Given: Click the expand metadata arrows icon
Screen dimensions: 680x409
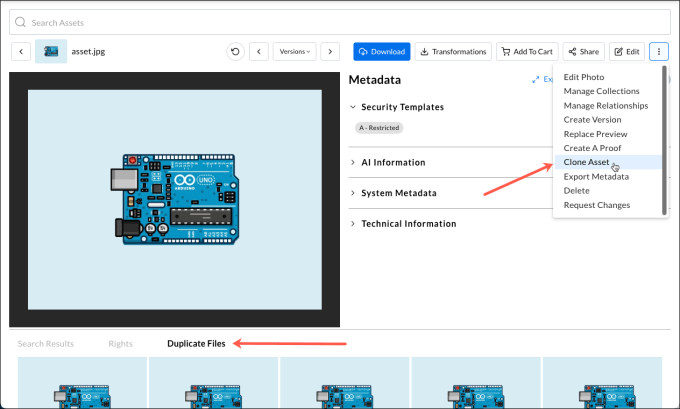Looking at the screenshot, I should (536, 79).
